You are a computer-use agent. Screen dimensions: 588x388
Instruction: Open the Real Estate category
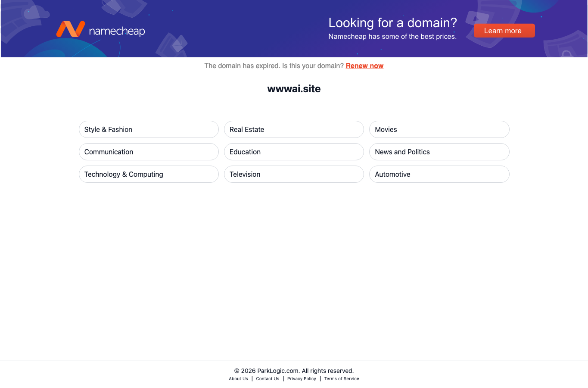[x=294, y=129]
